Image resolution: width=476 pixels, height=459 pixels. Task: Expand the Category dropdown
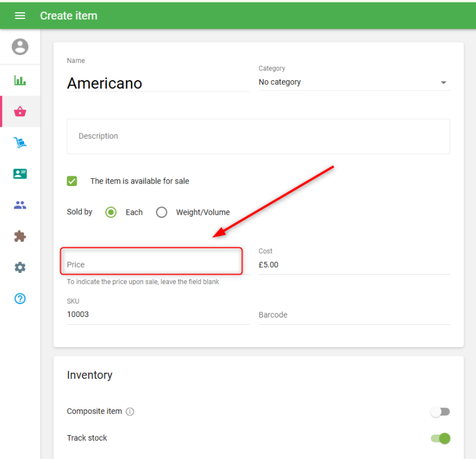[x=354, y=83]
